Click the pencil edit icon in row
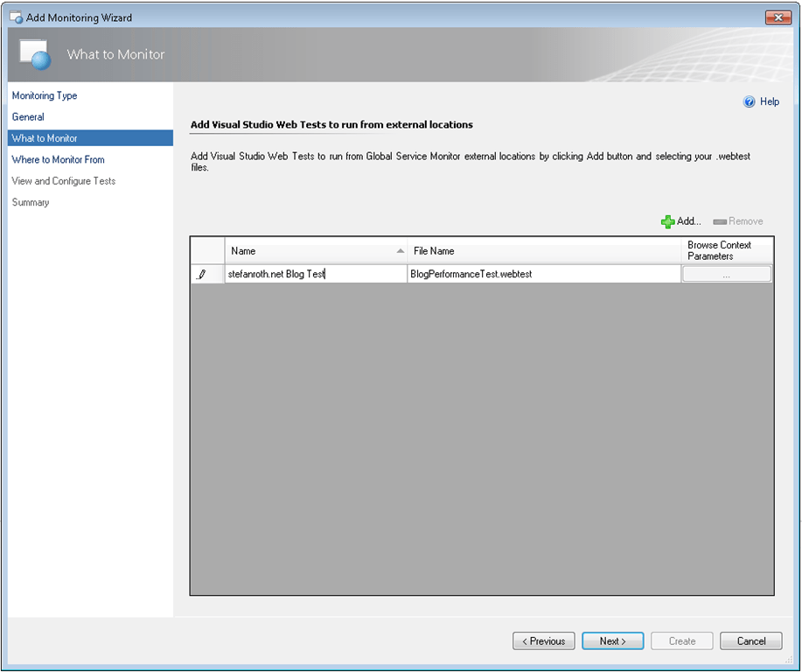Viewport: 802px width, 672px height. coord(202,275)
